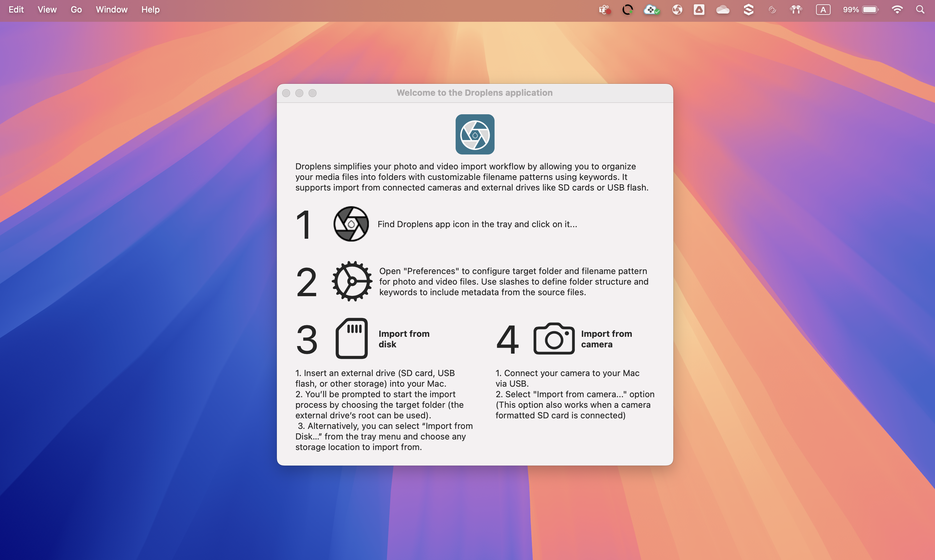The image size is (935, 560).
Task: Click the camera Import from camera icon
Action: pos(553,338)
